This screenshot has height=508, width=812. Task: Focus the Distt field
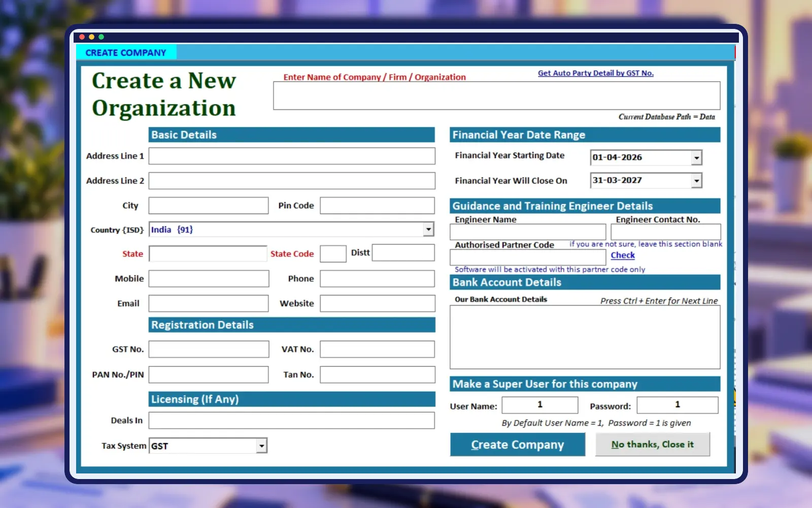coord(403,253)
